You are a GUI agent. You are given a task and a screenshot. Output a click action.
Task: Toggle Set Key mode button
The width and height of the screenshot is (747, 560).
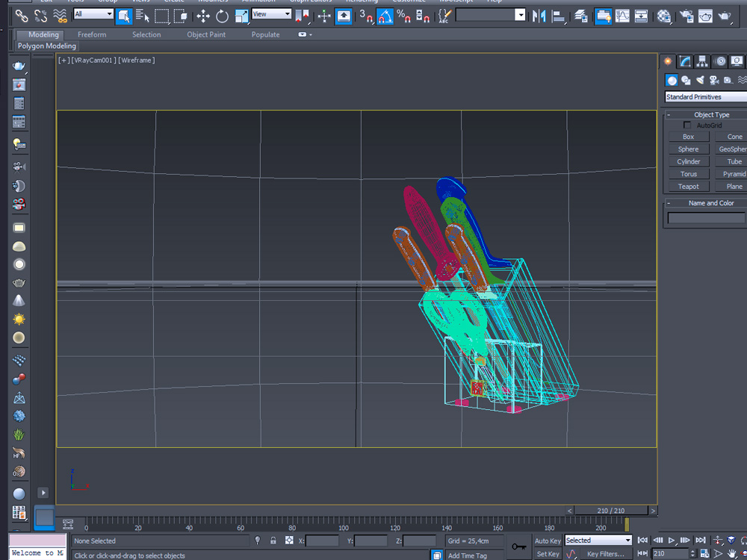click(548, 554)
